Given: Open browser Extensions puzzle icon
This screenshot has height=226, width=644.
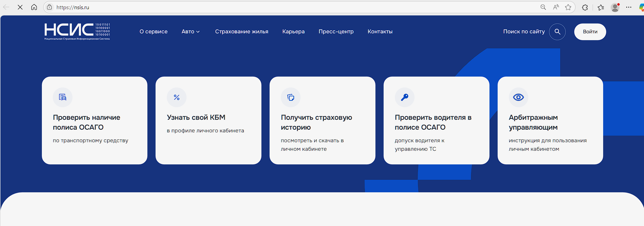Looking at the screenshot, I should (585, 7).
